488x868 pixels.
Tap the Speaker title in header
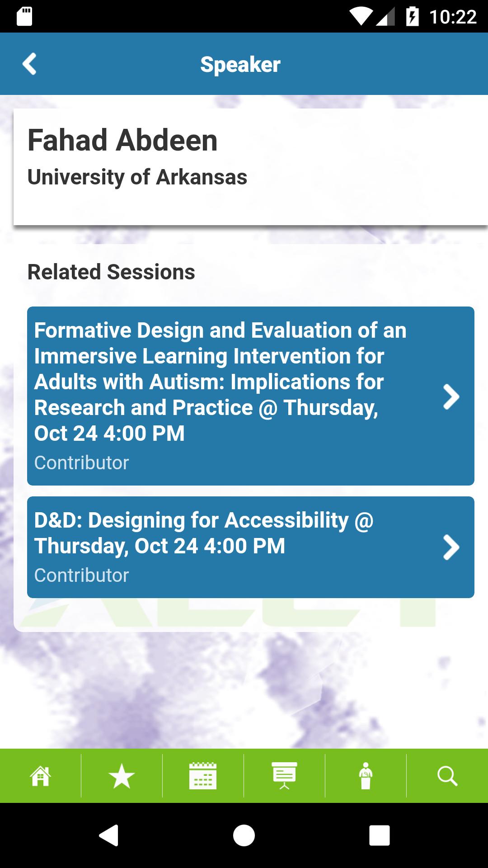click(240, 64)
